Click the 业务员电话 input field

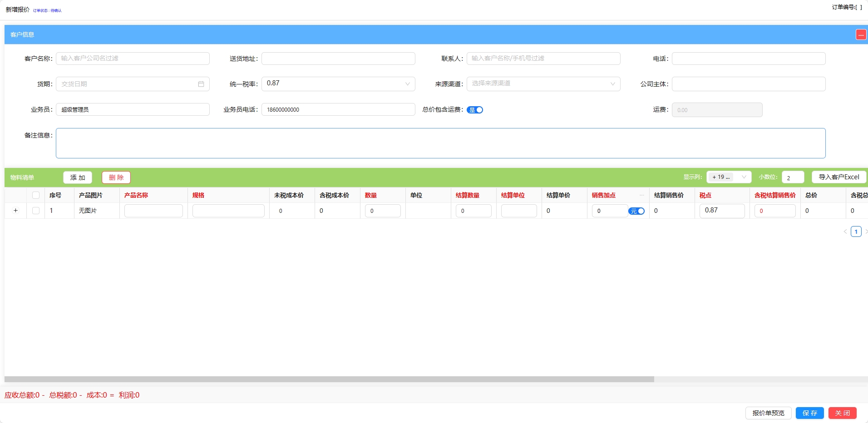pos(338,109)
